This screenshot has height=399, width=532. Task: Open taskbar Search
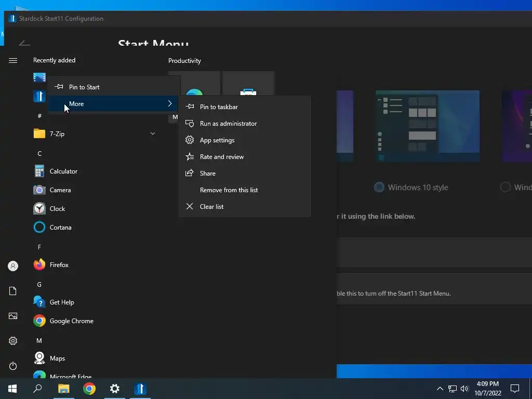tap(37, 389)
